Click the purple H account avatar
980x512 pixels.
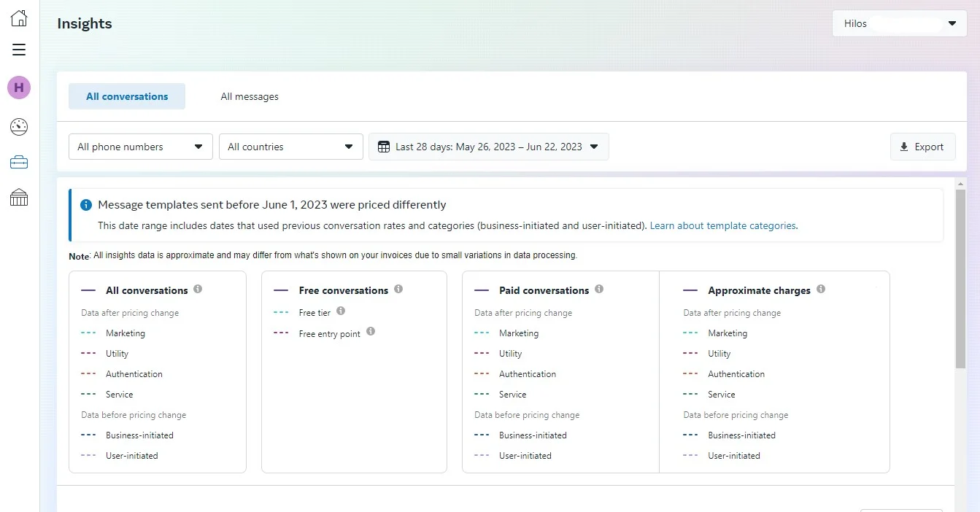19,88
